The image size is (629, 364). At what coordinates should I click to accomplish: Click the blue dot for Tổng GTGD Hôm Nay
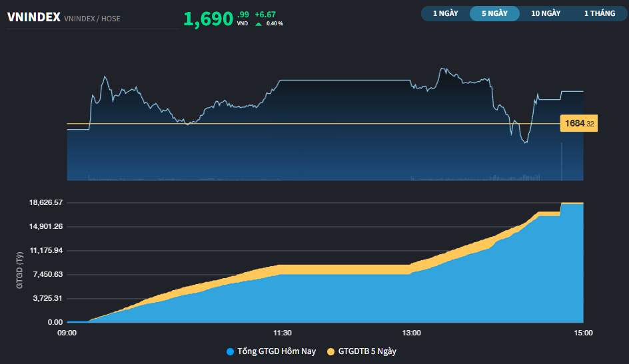[231, 351]
